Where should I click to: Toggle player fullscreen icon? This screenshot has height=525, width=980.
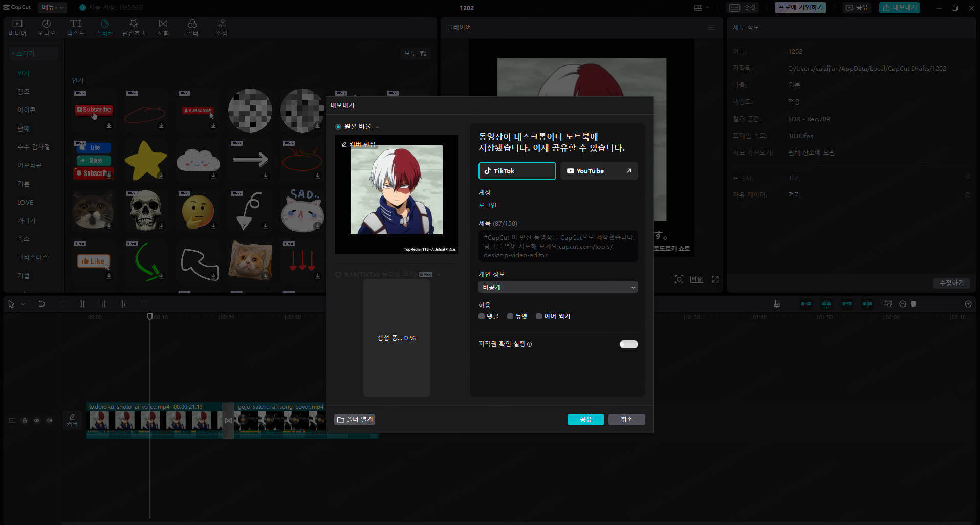point(715,279)
